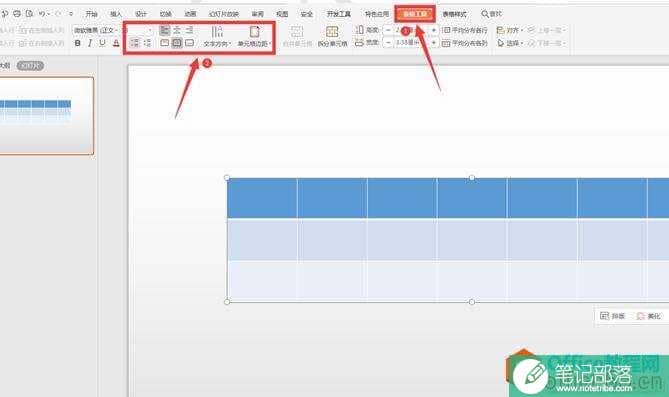Increase row height with plus button
669x397 pixels.
coord(433,30)
